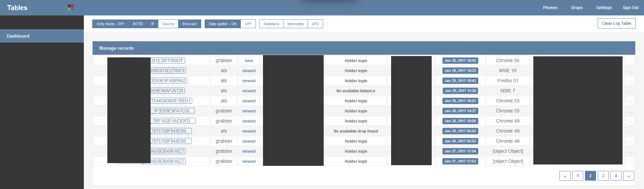Click Sign Out in top bar
The image size is (644, 189).
tap(631, 8)
